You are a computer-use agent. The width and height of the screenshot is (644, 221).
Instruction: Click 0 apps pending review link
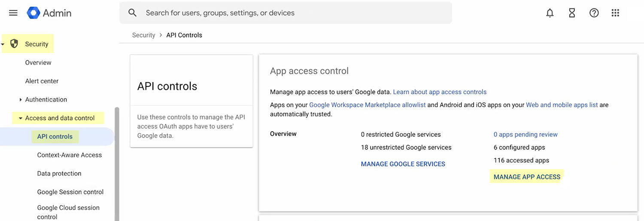[x=526, y=135]
